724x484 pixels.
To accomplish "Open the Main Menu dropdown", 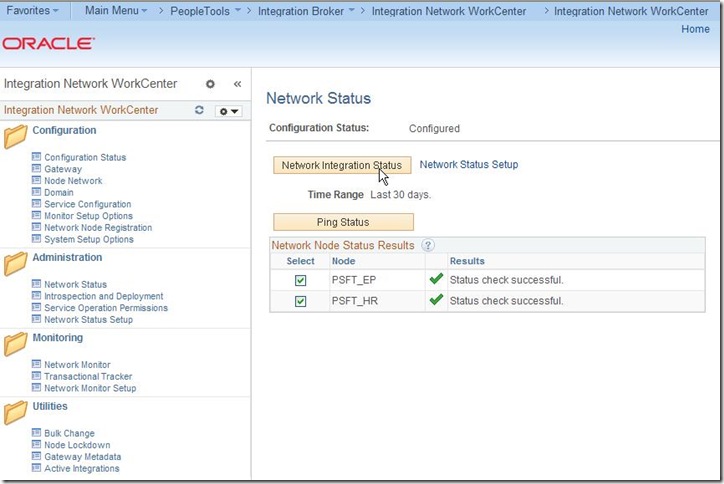I will click(116, 10).
